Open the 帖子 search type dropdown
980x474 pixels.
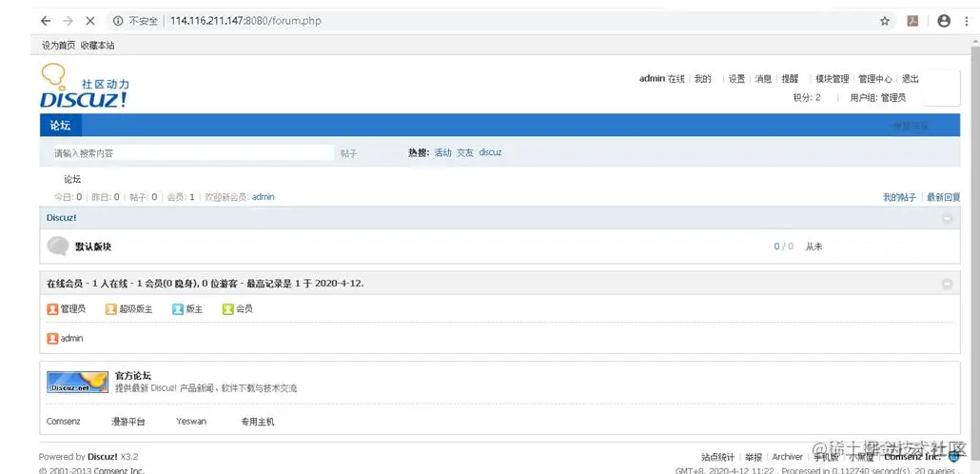(349, 153)
